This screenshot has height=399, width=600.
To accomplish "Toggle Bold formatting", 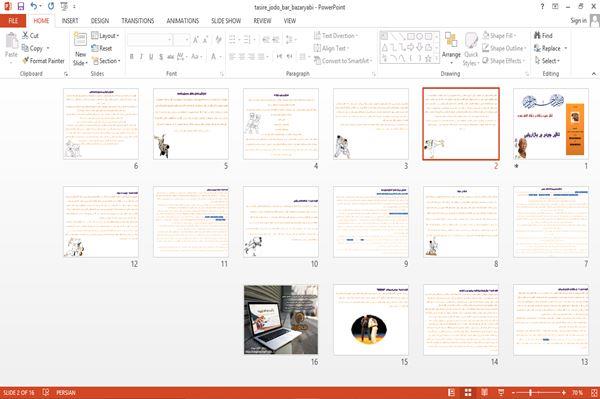I will 132,57.
